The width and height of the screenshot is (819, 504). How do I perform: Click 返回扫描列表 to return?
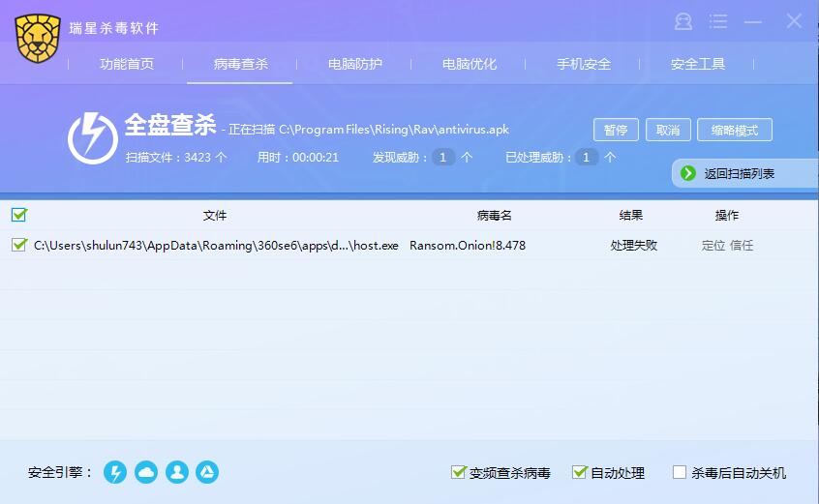[x=739, y=174]
